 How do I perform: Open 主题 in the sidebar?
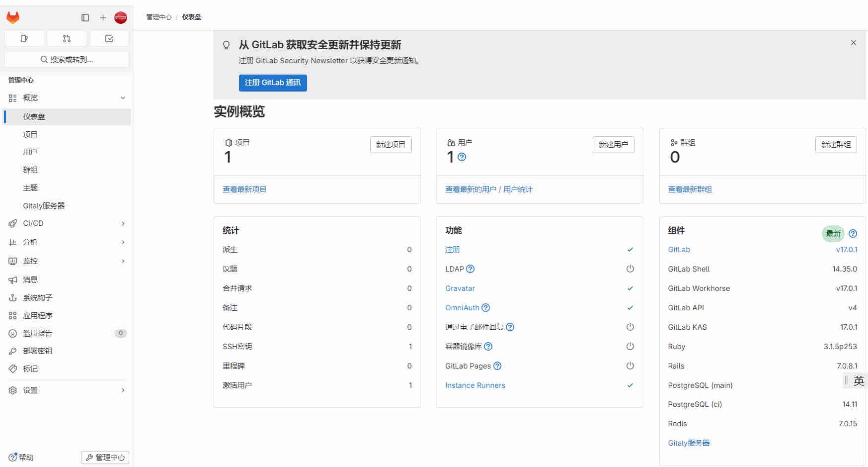coord(30,187)
